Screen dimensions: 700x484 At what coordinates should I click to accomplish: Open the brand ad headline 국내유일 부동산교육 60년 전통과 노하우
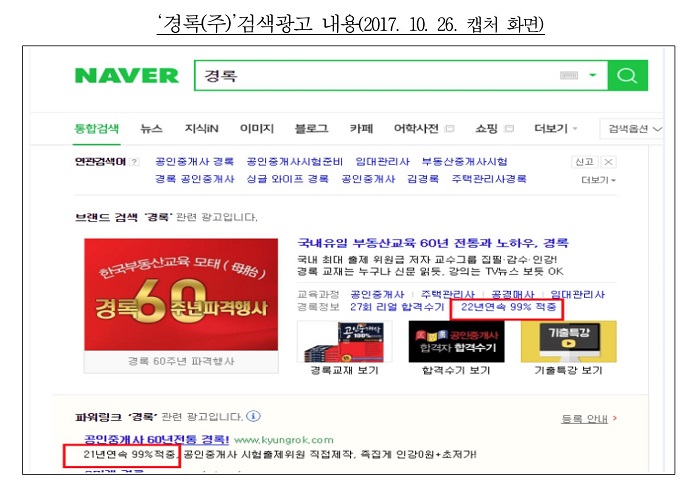[433, 243]
